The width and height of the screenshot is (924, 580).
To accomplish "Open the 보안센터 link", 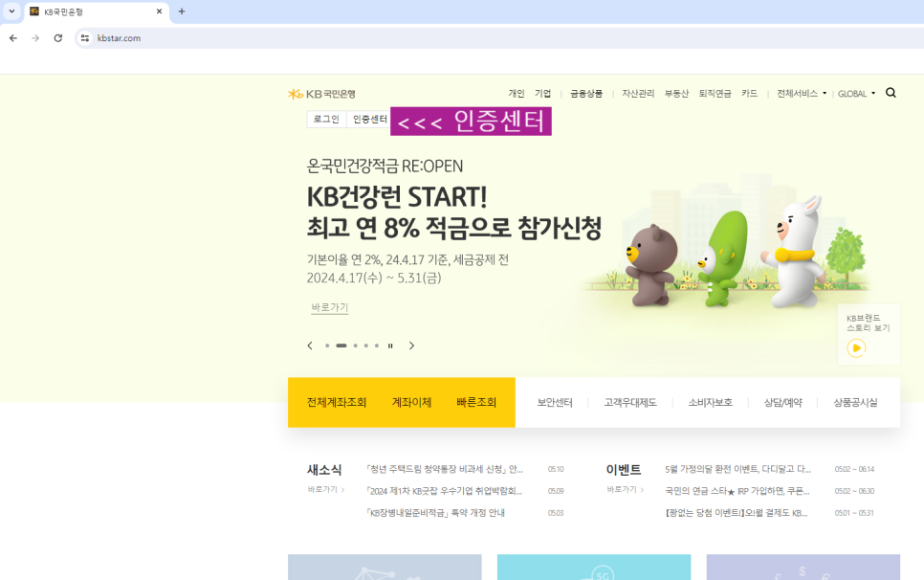I will pyautogui.click(x=555, y=402).
